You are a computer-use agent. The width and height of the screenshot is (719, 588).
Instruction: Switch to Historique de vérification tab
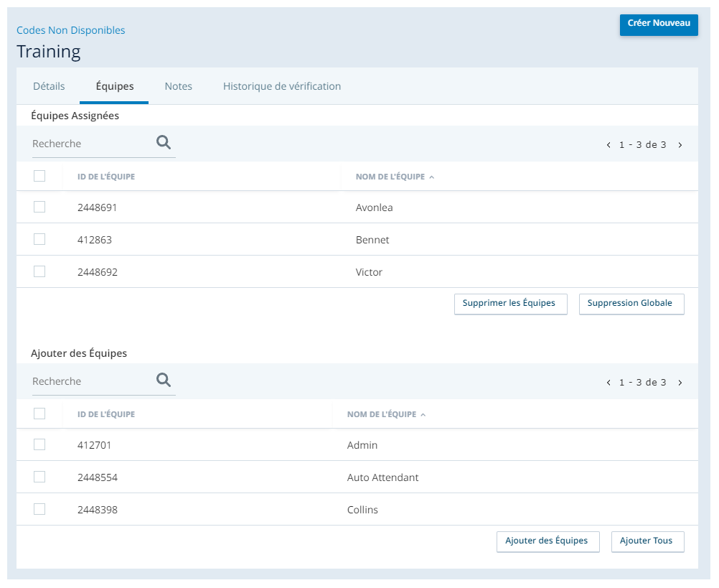coord(282,86)
